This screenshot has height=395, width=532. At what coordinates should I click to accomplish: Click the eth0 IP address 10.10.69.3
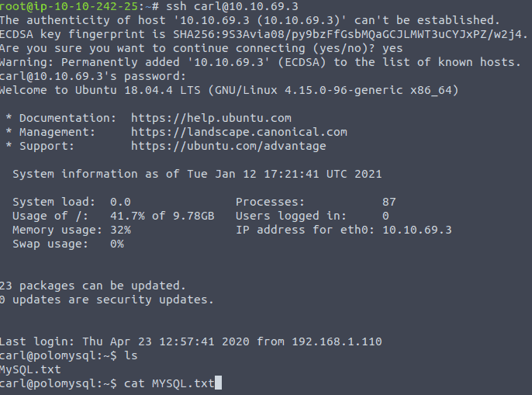417,230
